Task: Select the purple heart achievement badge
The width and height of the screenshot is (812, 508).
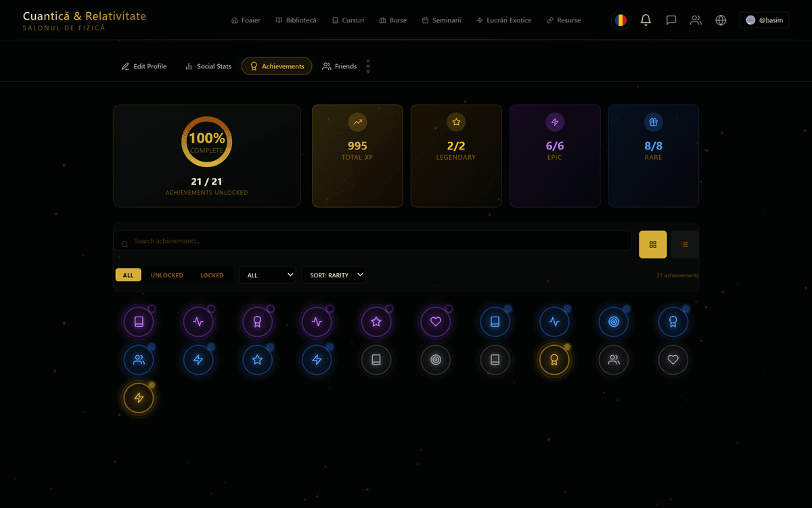Action: click(x=436, y=322)
